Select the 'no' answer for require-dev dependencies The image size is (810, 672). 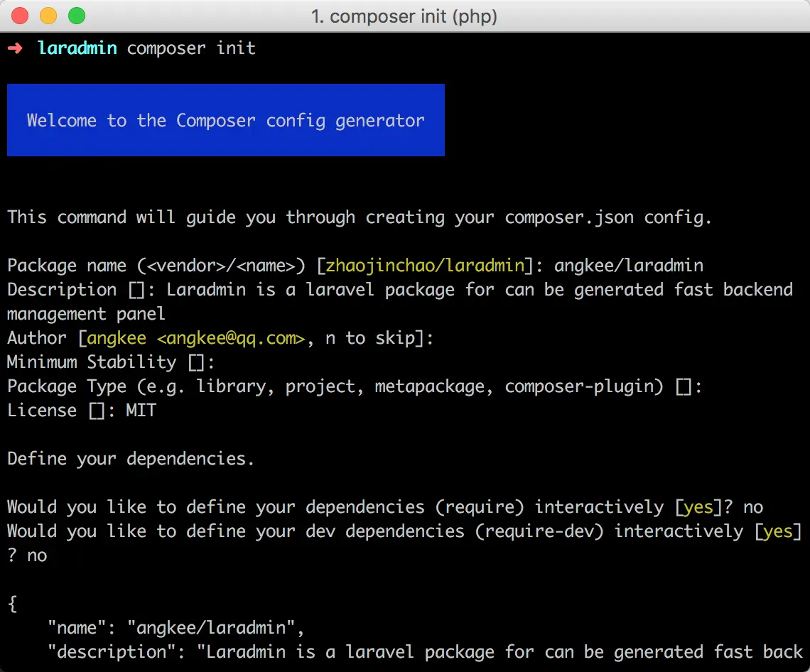click(36, 555)
